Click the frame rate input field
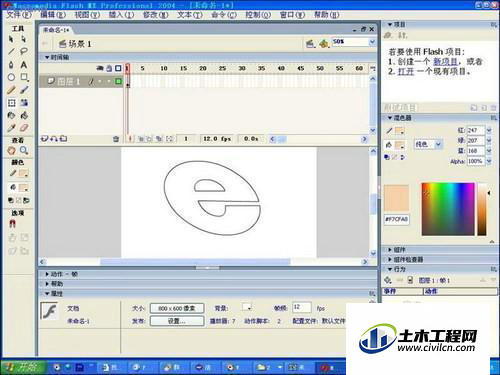This screenshot has width=500, height=375. coord(302,308)
